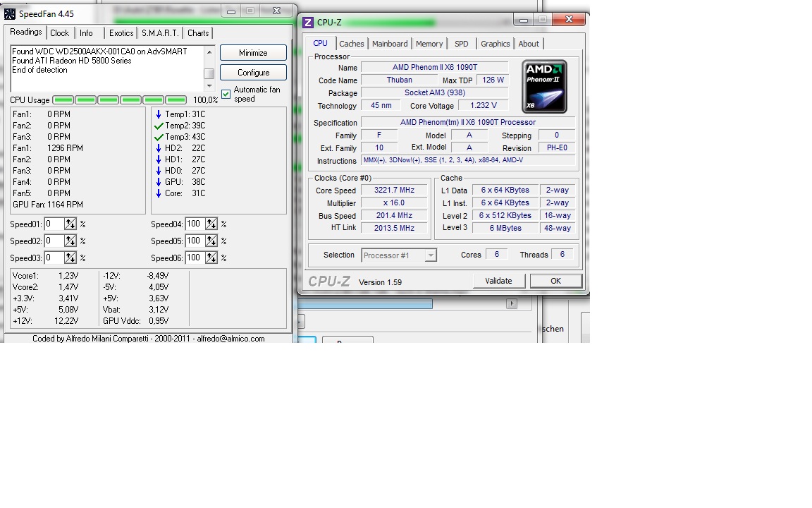Click the Speed01 percentage input field
The width and height of the screenshot is (812, 508).
pos(54,224)
